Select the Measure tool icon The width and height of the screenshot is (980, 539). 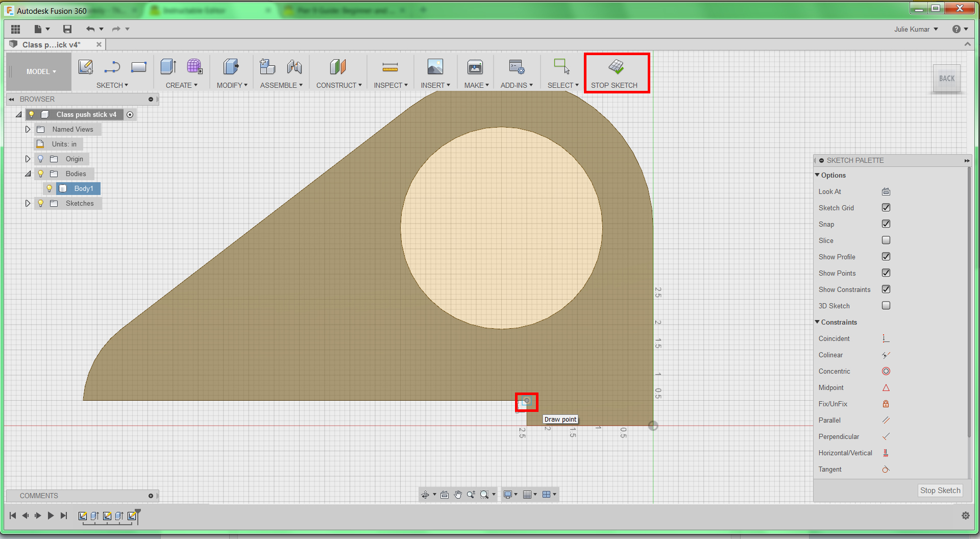(x=390, y=67)
